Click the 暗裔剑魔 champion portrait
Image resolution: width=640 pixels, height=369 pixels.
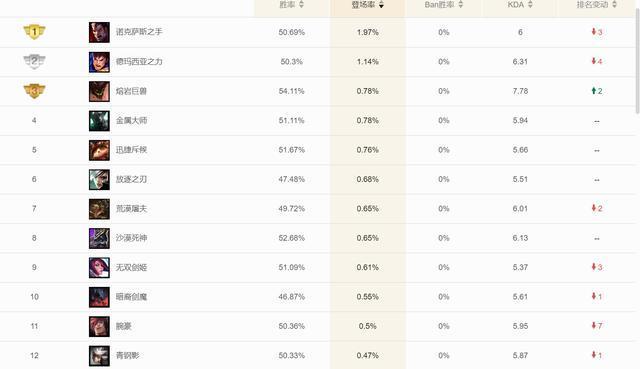pos(99,297)
